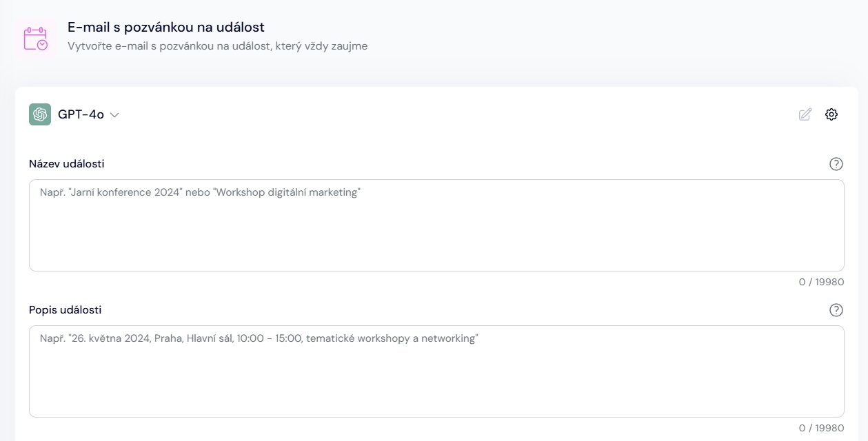Focus the Popis události text field
The height and width of the screenshot is (441, 868).
coord(436,371)
